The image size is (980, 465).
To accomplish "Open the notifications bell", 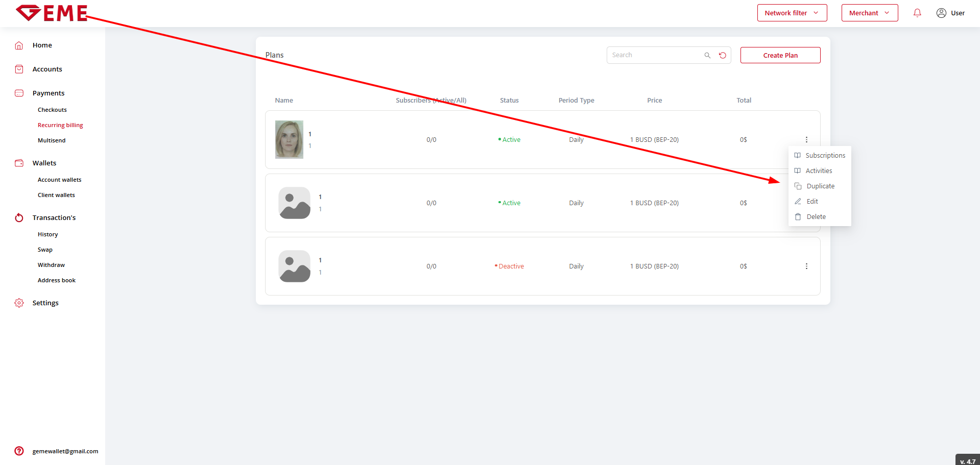I will (x=917, y=13).
